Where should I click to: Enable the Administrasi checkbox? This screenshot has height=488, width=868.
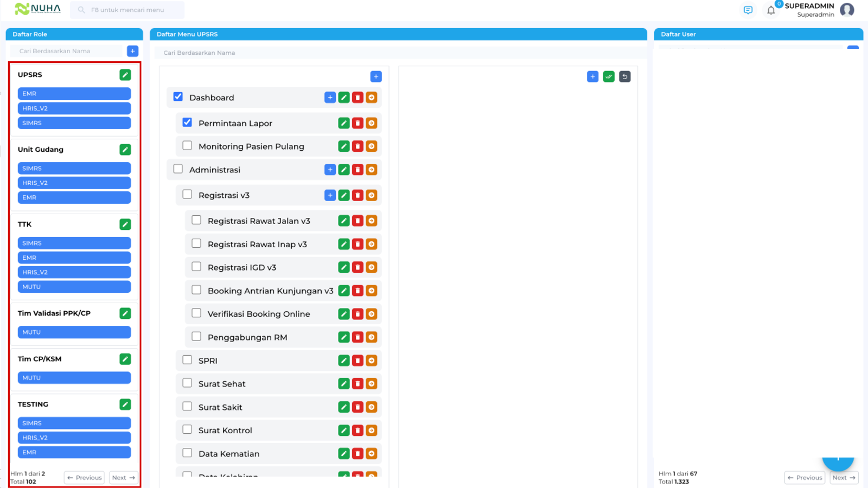pyautogui.click(x=178, y=169)
